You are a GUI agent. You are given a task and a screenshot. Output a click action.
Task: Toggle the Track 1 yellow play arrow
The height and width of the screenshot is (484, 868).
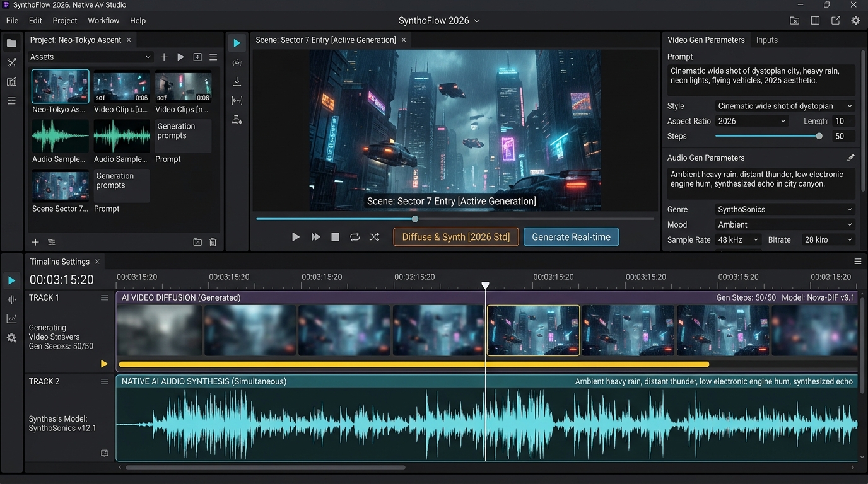point(104,364)
